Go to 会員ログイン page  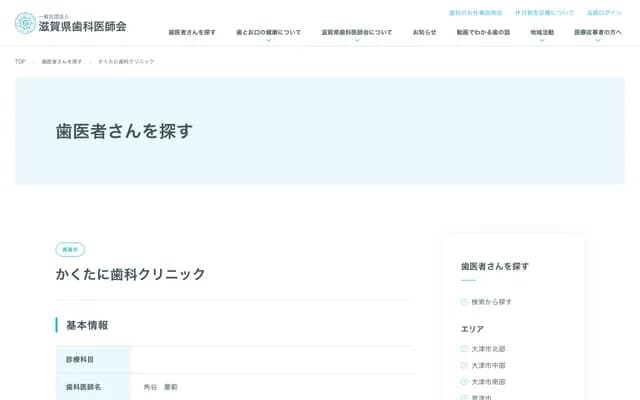coord(604,13)
